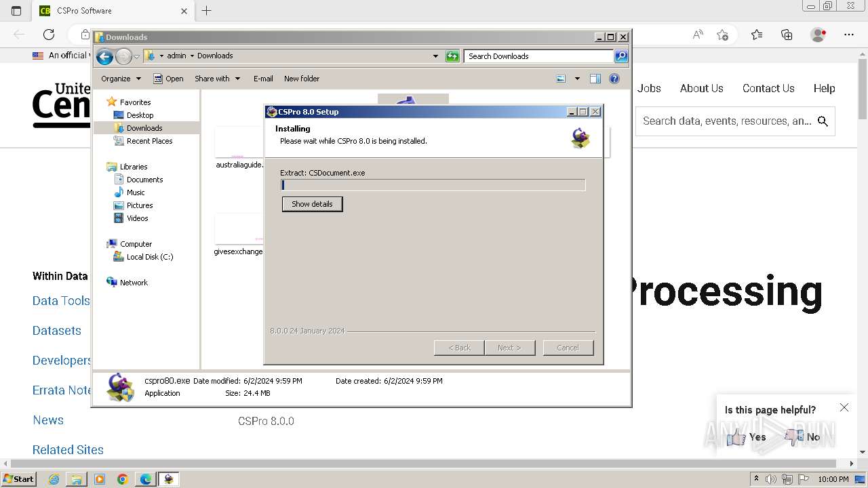
Task: Select Favorites in navigation pane
Action: click(135, 102)
